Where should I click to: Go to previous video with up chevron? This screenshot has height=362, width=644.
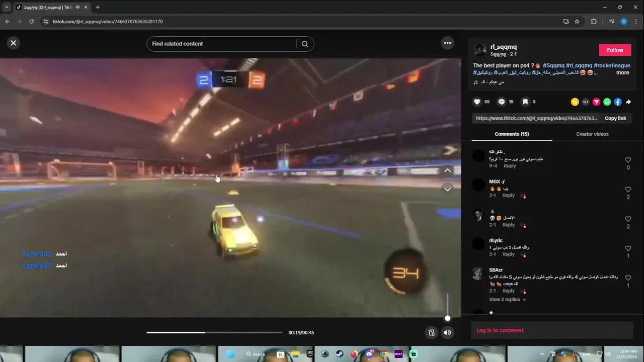(447, 170)
